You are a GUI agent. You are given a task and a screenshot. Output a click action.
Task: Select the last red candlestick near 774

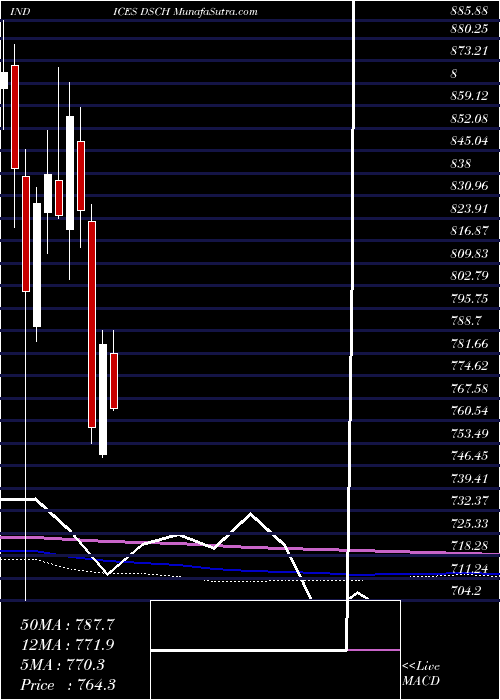(x=114, y=381)
